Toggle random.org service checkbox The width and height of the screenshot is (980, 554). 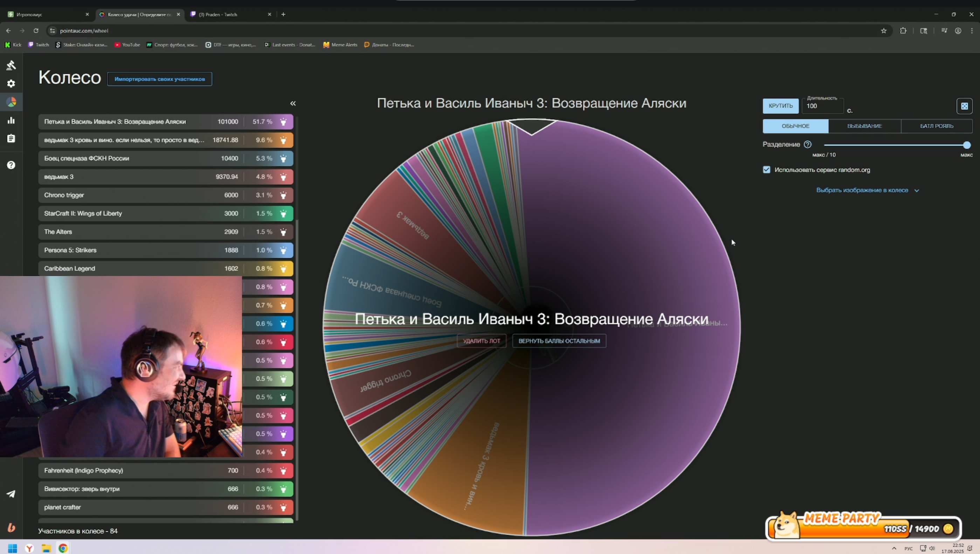pyautogui.click(x=766, y=170)
